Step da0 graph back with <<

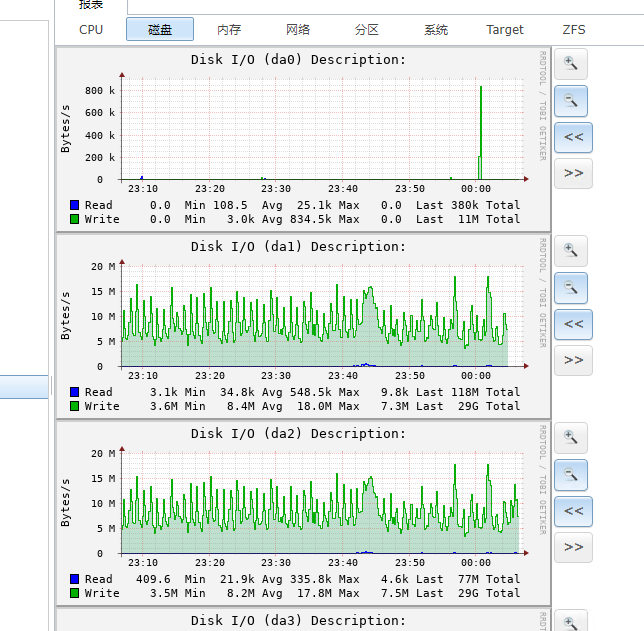pyautogui.click(x=573, y=137)
